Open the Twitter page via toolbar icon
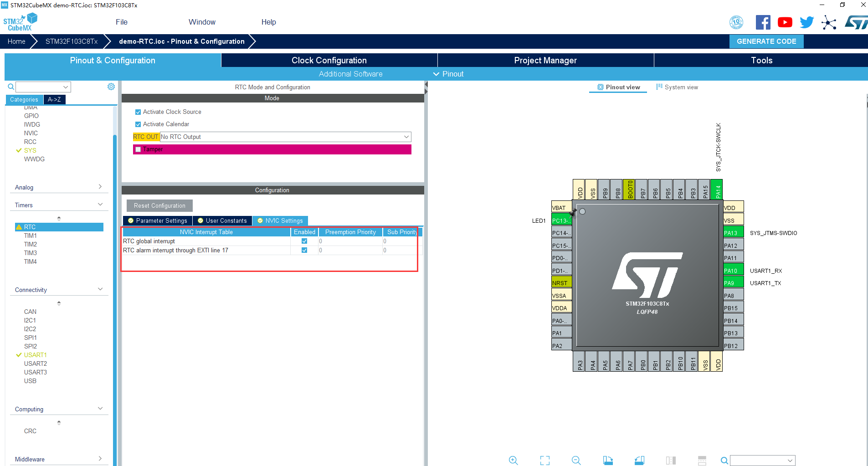The width and height of the screenshot is (868, 466). point(806,22)
